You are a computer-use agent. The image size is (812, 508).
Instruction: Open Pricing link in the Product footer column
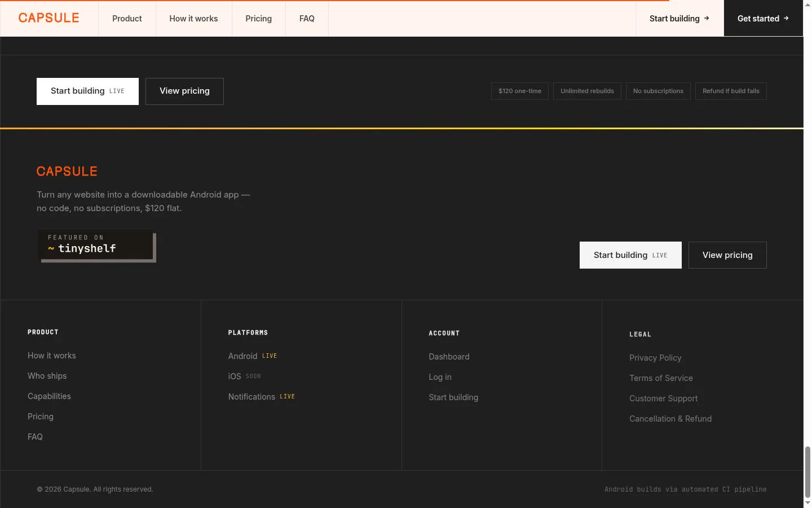pyautogui.click(x=41, y=417)
